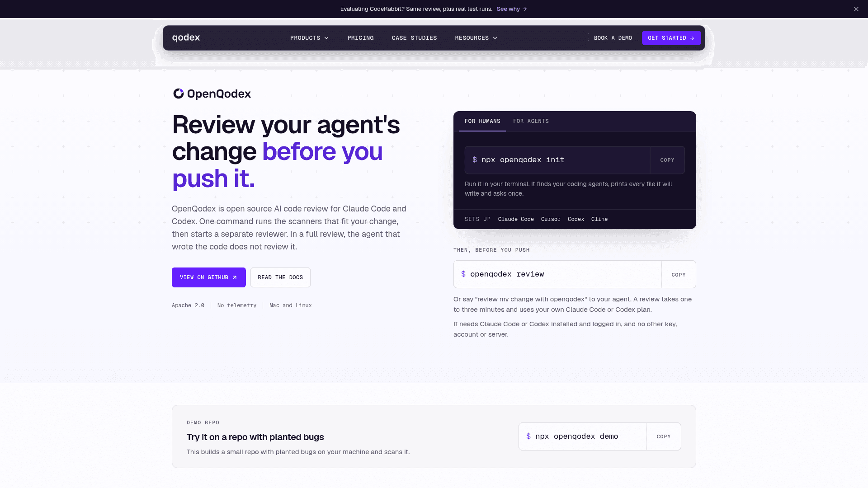
Task: Click the Try it on a repo heading
Action: [255, 437]
